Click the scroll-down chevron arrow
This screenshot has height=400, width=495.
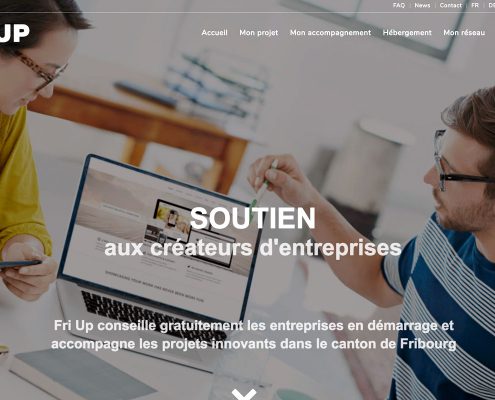pyautogui.click(x=244, y=394)
